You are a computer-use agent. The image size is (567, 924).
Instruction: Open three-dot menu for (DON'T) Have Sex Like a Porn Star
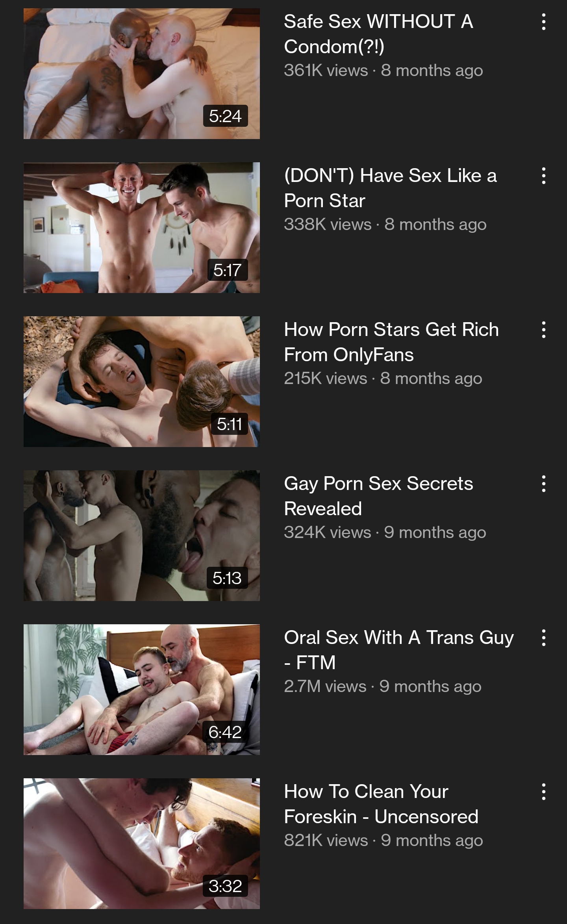coord(543,176)
